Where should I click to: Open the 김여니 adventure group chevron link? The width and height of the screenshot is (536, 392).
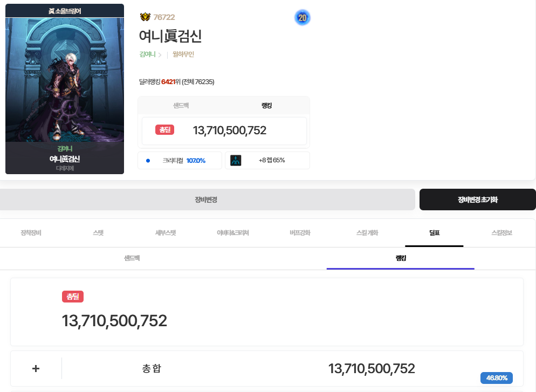[150, 54]
